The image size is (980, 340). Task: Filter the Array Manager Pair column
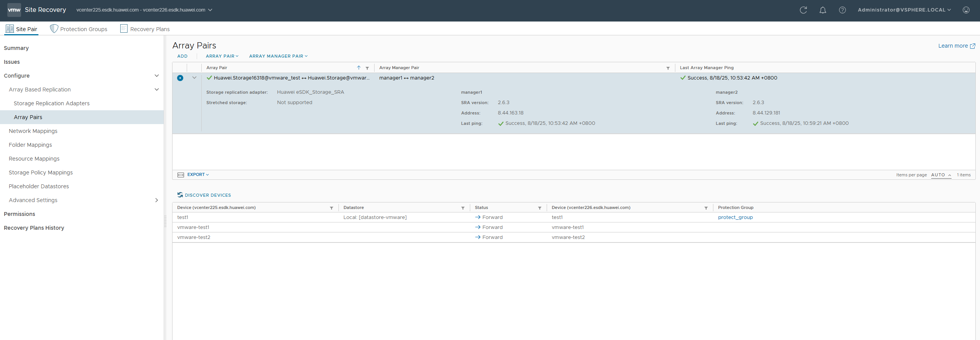point(668,68)
